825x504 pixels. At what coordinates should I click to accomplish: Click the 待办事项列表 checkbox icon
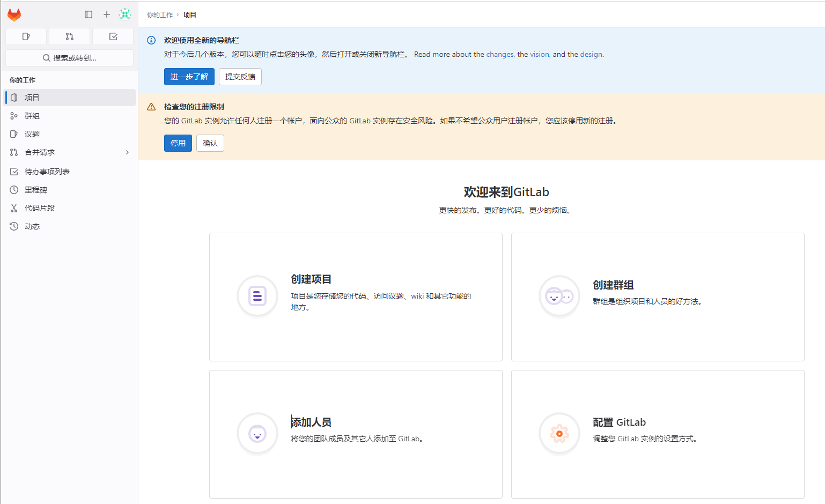pos(14,172)
